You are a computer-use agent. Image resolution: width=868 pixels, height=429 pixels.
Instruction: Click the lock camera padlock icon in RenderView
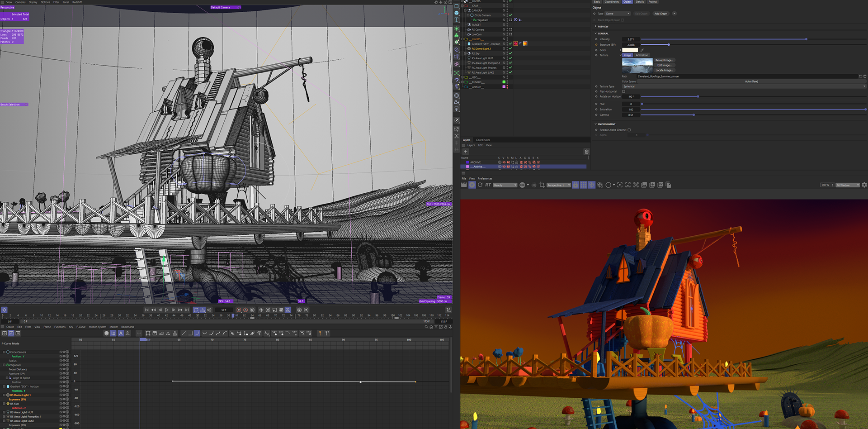pyautogui.click(x=576, y=185)
